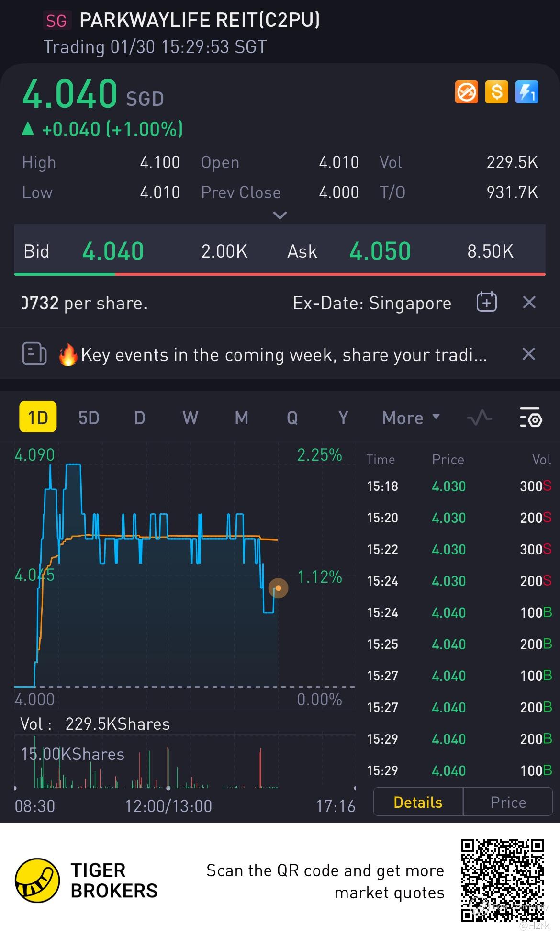Screen dimensions: 560x938
Task: Open chart display settings icon
Action: pyautogui.click(x=530, y=418)
